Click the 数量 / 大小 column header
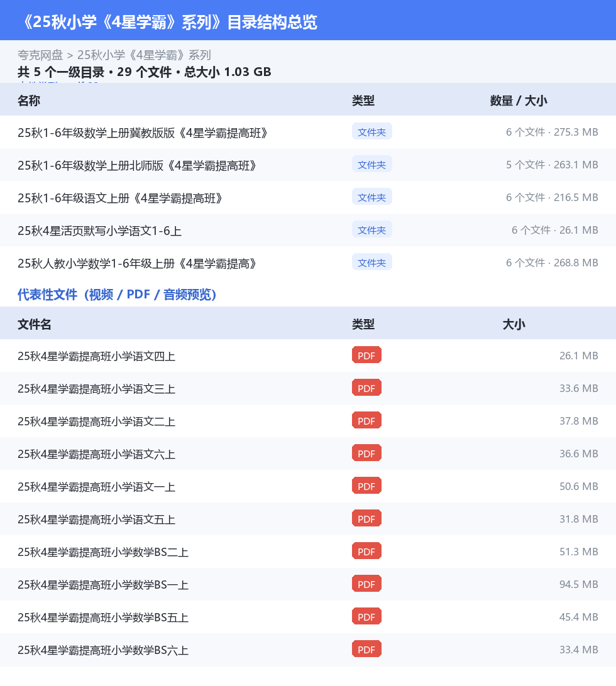This screenshot has height=686, width=616. pyautogui.click(x=519, y=101)
